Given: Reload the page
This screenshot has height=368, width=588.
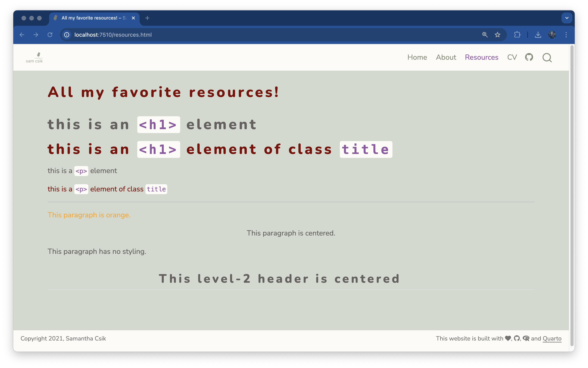Looking at the screenshot, I should [50, 35].
